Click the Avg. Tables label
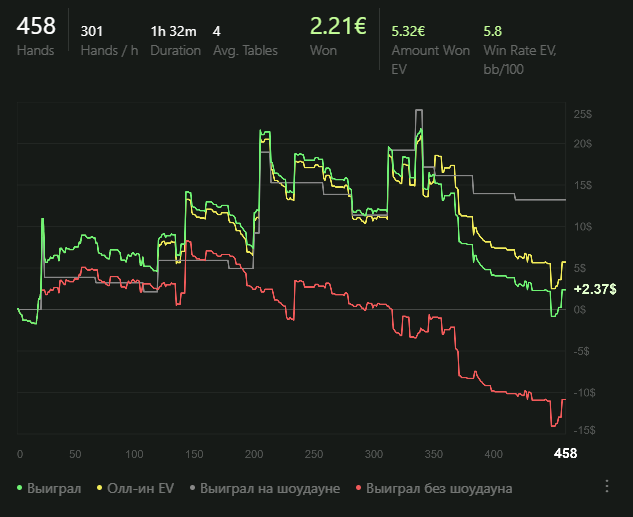The width and height of the screenshot is (633, 517). [245, 50]
